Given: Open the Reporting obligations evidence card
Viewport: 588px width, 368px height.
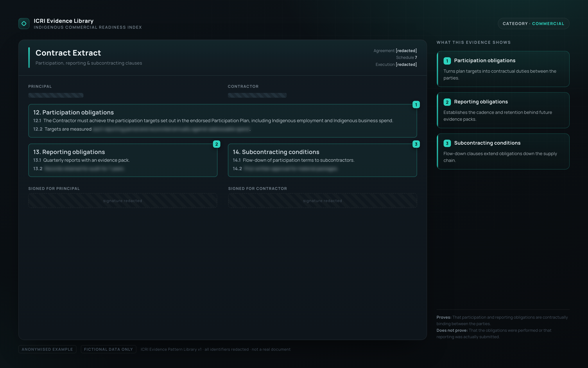Looking at the screenshot, I should (x=503, y=110).
